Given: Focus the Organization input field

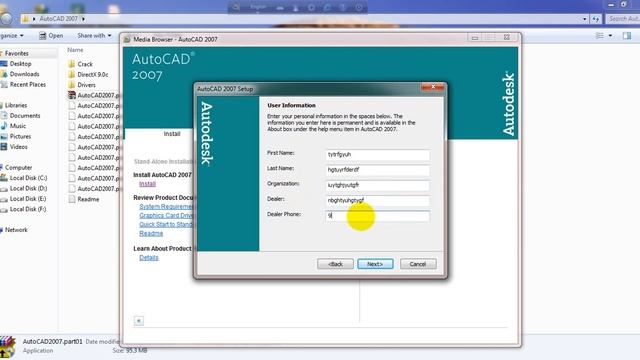Looking at the screenshot, I should point(378,185).
